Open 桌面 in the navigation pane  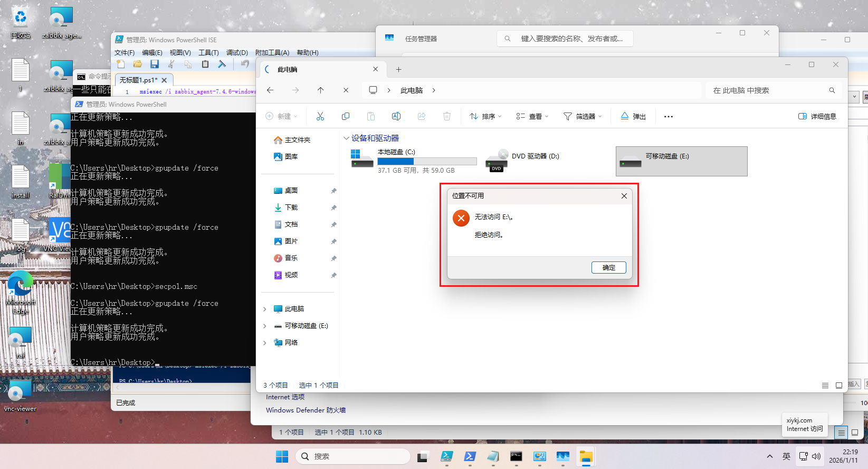pos(291,191)
